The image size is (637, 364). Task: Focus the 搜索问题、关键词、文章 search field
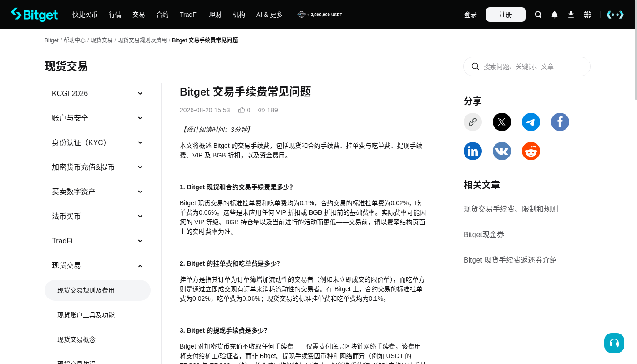(x=527, y=66)
